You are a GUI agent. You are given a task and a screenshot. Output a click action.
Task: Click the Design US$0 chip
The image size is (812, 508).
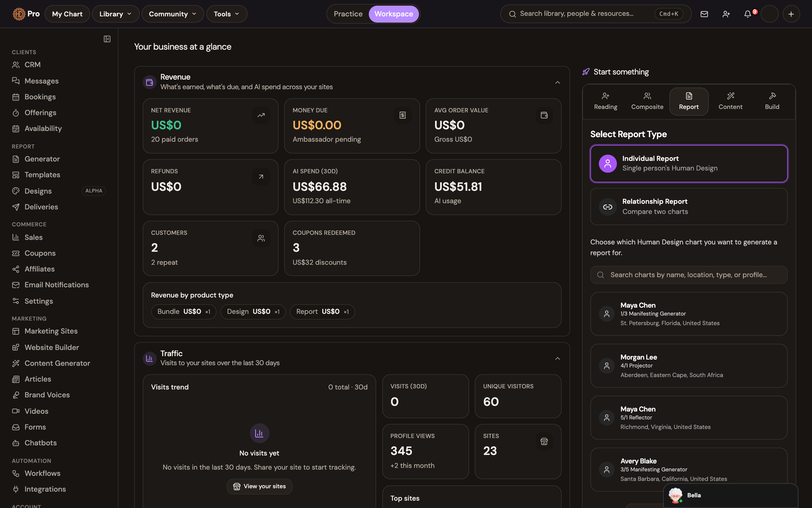click(x=253, y=312)
